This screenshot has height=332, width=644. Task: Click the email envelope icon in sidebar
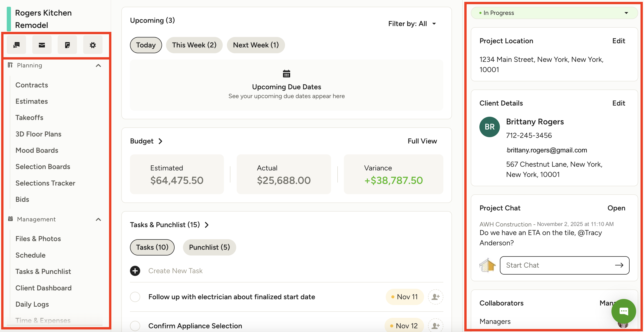point(42,45)
